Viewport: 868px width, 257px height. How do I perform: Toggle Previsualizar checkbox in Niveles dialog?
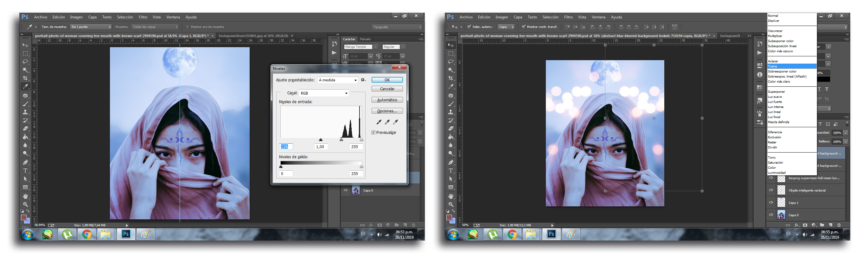(x=373, y=132)
